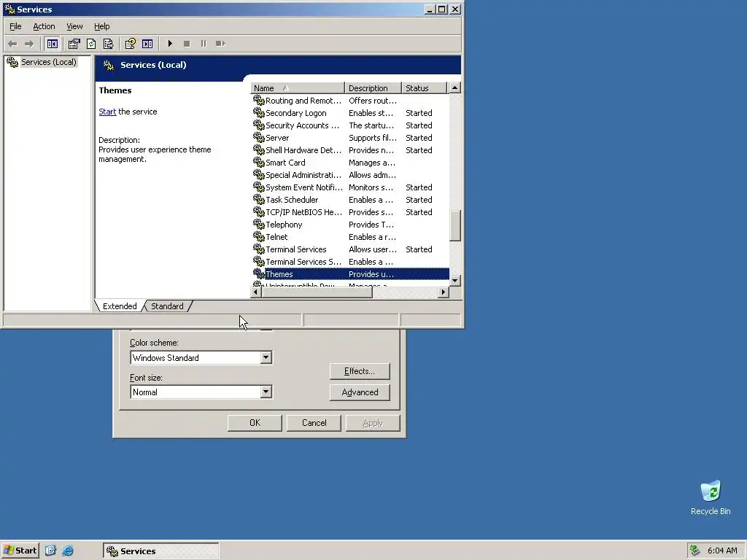This screenshot has height=560, width=747.
Task: Click the Server service gear icon
Action: [259, 138]
